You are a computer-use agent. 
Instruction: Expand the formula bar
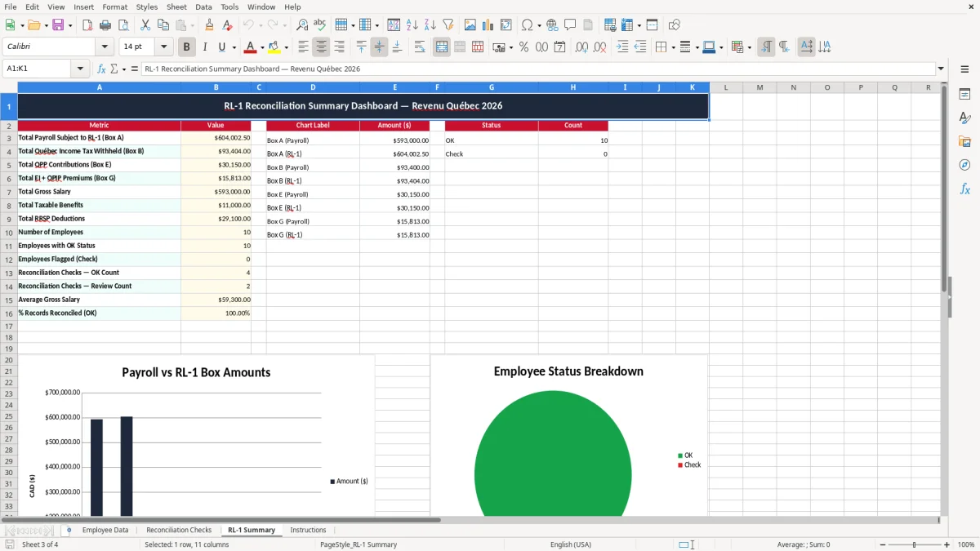[x=942, y=69]
